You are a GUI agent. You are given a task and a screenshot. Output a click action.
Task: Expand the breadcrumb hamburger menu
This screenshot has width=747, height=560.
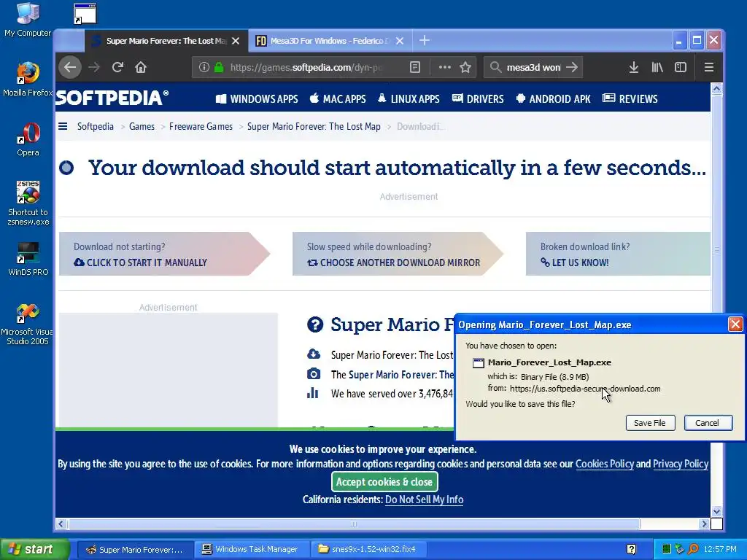tap(63, 126)
